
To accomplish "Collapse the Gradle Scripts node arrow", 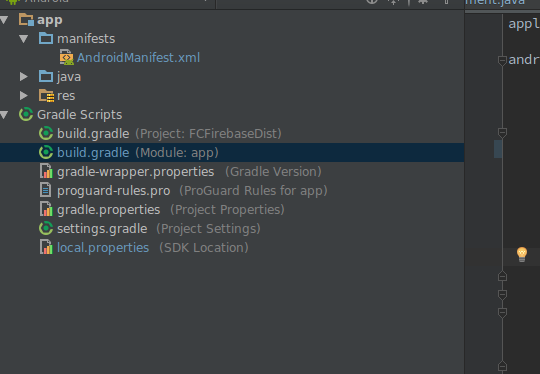I will (4, 115).
